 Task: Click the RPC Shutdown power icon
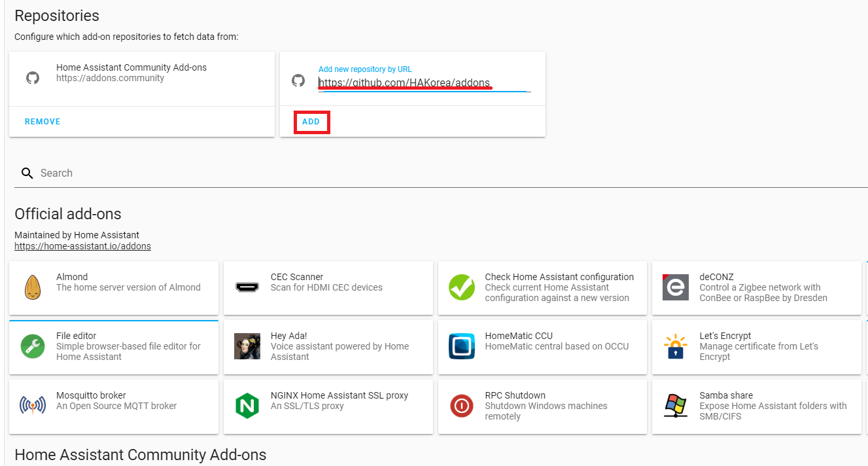(461, 406)
